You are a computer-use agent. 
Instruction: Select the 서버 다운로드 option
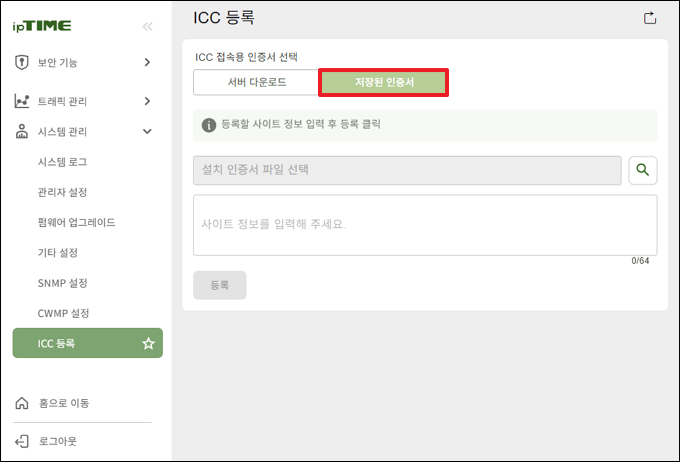[256, 82]
